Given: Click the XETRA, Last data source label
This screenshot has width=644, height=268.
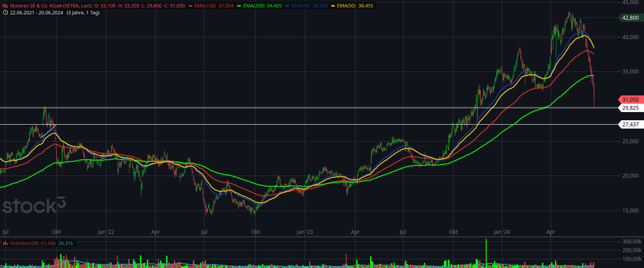Looking at the screenshot, I should tap(77, 6).
